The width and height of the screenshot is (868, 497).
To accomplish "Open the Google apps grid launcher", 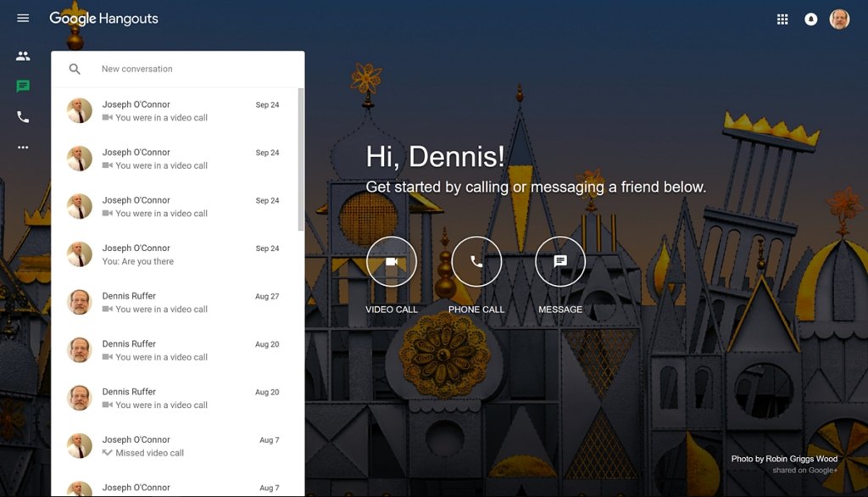I will [x=782, y=20].
